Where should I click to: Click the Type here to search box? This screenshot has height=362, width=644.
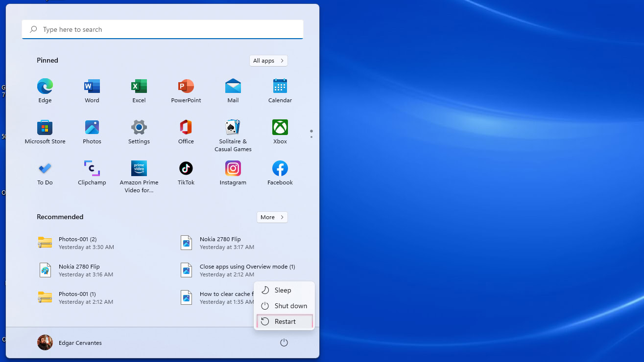tap(163, 29)
